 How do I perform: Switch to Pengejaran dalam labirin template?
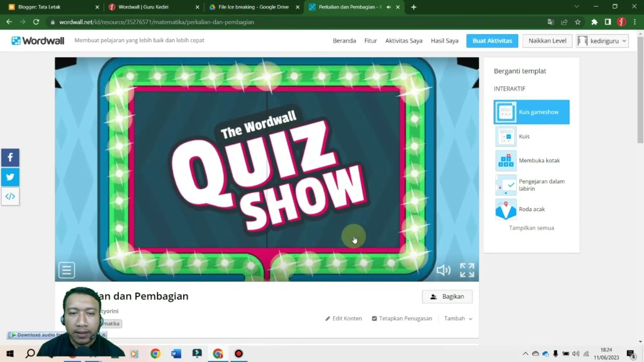(532, 185)
